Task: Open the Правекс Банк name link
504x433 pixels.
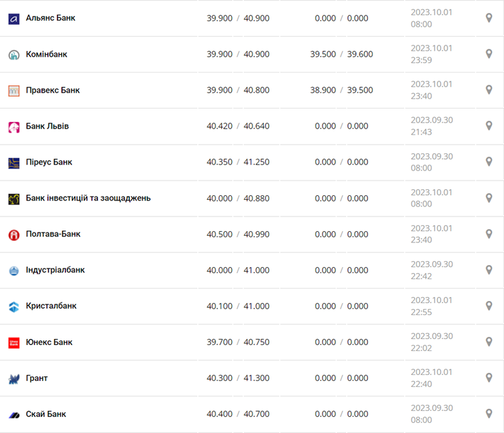Action: 53,90
